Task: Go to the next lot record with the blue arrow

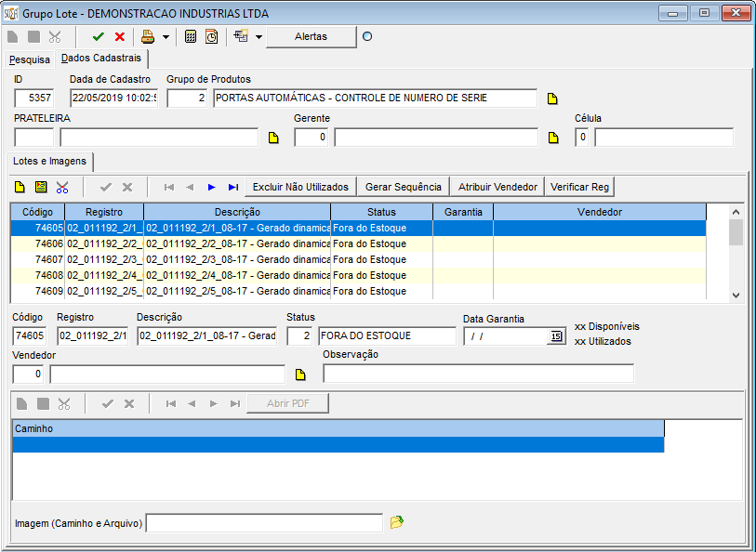Action: (x=212, y=187)
